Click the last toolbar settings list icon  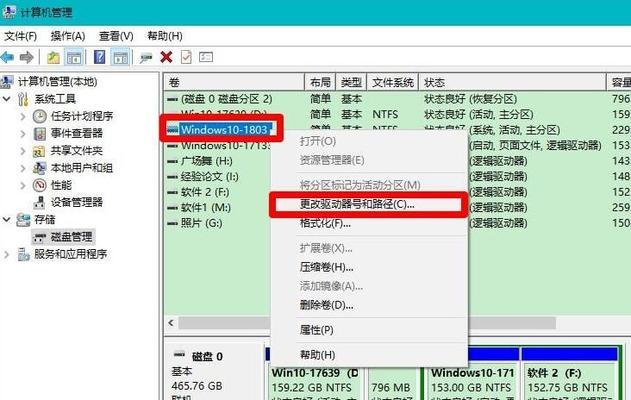[x=206, y=57]
